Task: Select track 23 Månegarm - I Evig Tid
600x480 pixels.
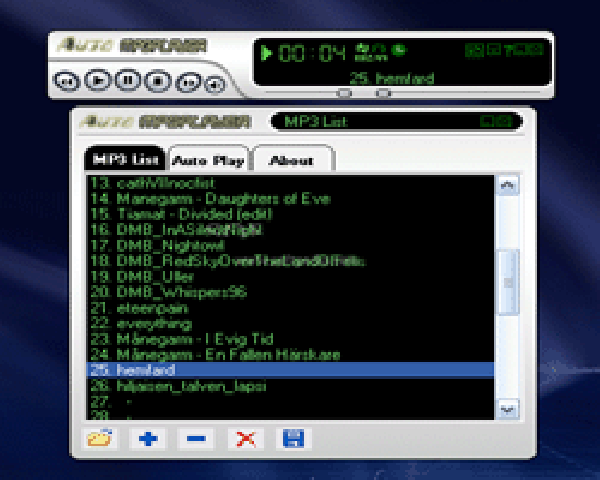Action: pos(291,339)
